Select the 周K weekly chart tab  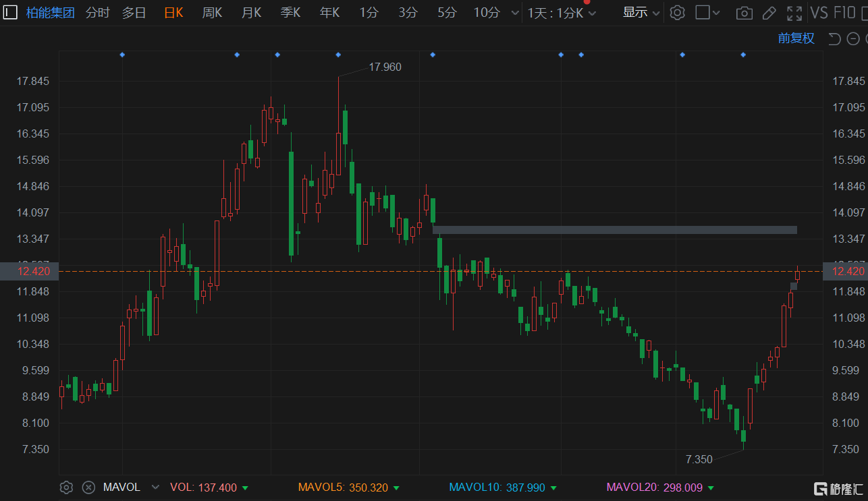click(x=212, y=13)
